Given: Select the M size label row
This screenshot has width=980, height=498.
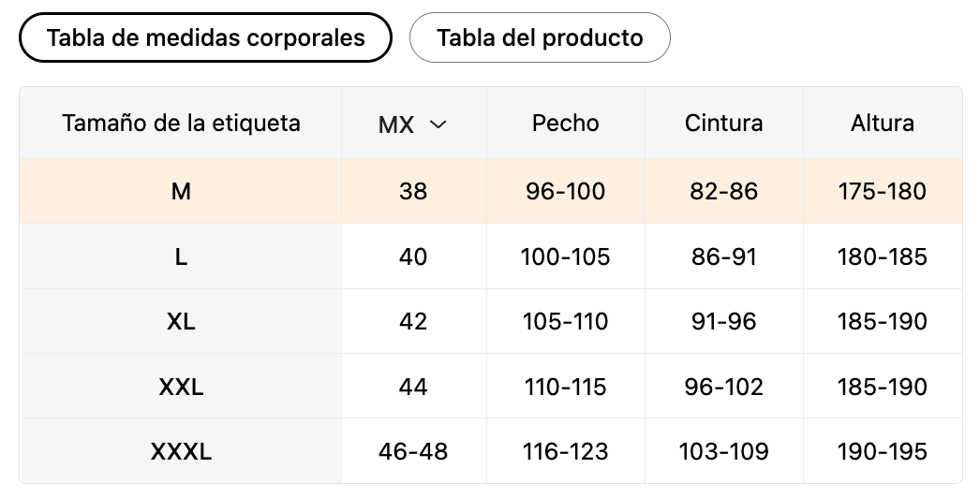Looking at the screenshot, I should (491, 191).
